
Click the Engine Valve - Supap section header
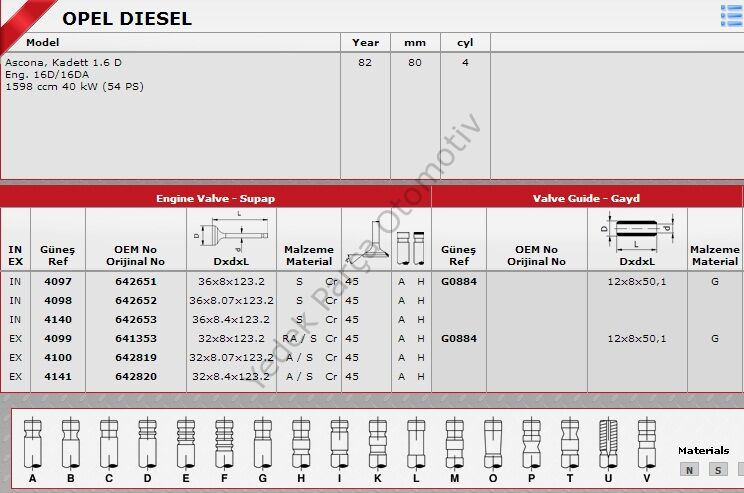click(215, 198)
